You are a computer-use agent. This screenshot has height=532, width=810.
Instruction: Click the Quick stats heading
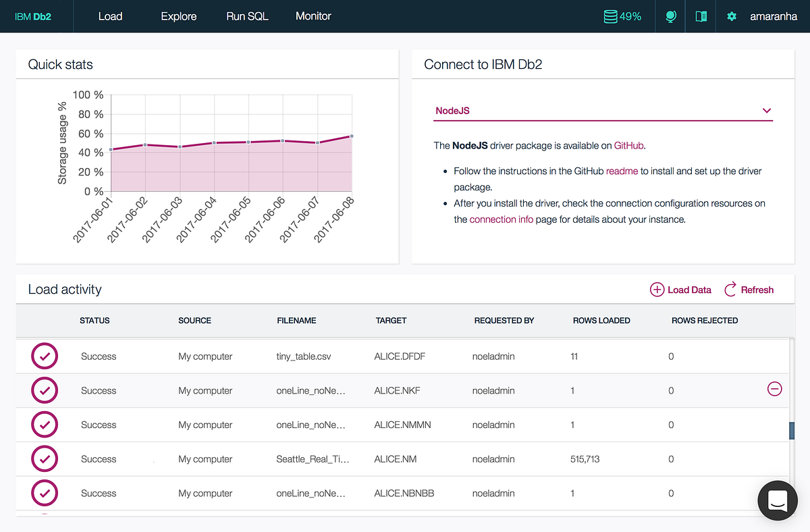(x=61, y=65)
